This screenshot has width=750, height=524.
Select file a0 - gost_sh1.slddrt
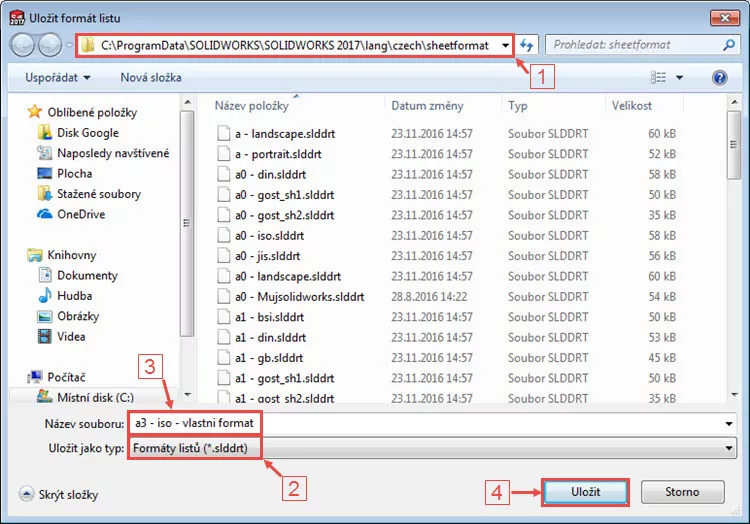[284, 195]
